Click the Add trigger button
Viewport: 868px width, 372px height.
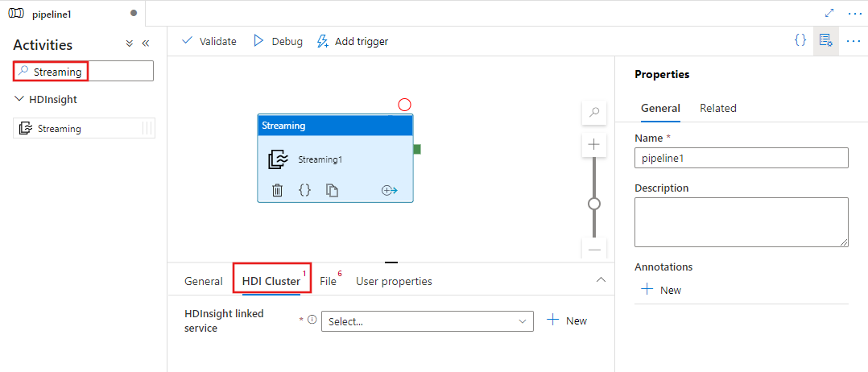pos(353,41)
